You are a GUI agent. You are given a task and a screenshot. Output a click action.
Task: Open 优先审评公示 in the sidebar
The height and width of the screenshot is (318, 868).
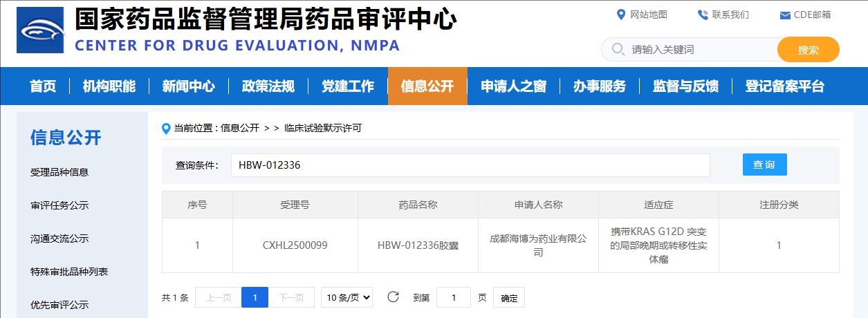coord(59,305)
